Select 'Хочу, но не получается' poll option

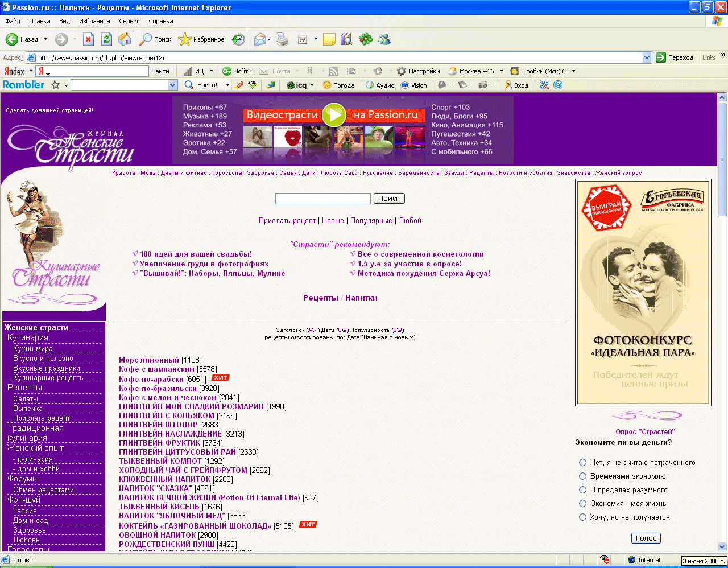(582, 517)
